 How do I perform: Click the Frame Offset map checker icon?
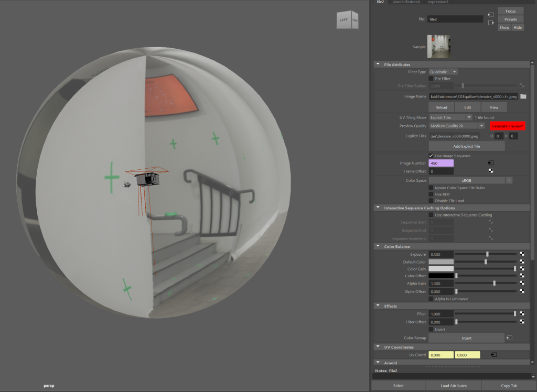pyautogui.click(x=491, y=171)
